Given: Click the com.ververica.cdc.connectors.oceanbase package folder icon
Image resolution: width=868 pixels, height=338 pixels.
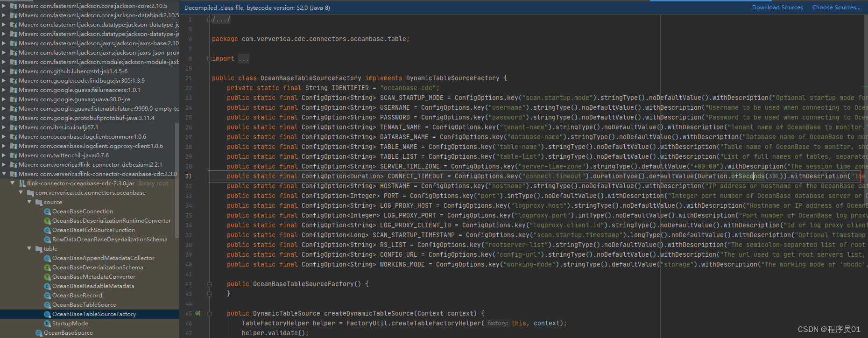Looking at the screenshot, I should 30,193.
